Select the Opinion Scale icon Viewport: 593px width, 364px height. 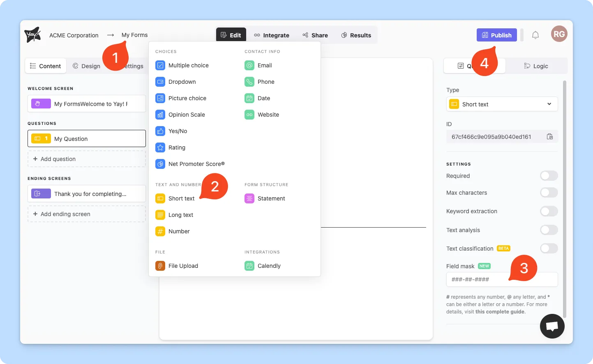pos(160,115)
